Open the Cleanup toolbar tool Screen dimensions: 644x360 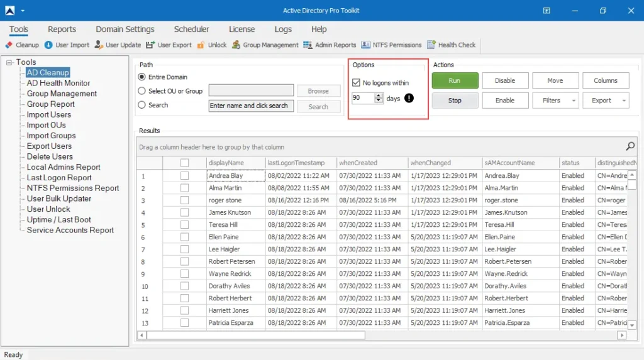(x=22, y=45)
